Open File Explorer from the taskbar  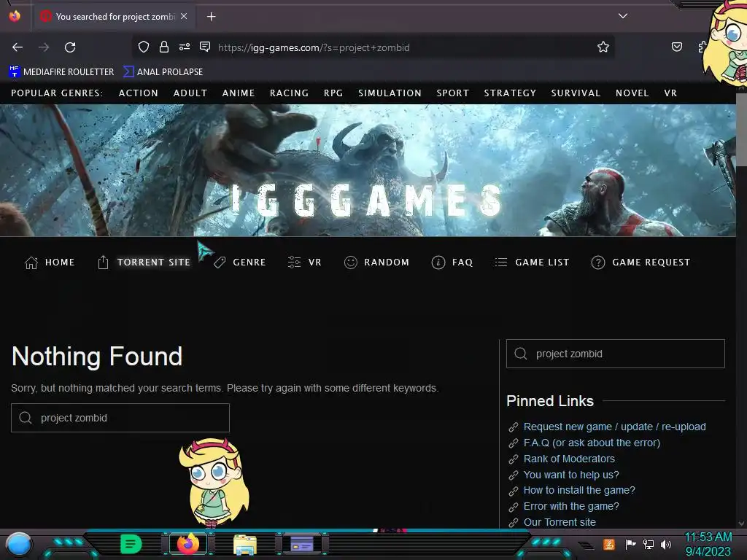(245, 544)
